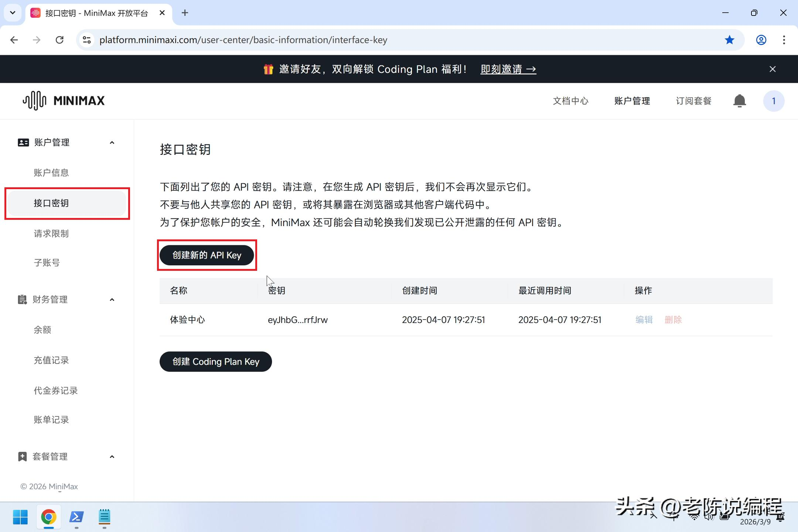
Task: Collapse the 财务管理 sidebar section
Action: (112, 300)
